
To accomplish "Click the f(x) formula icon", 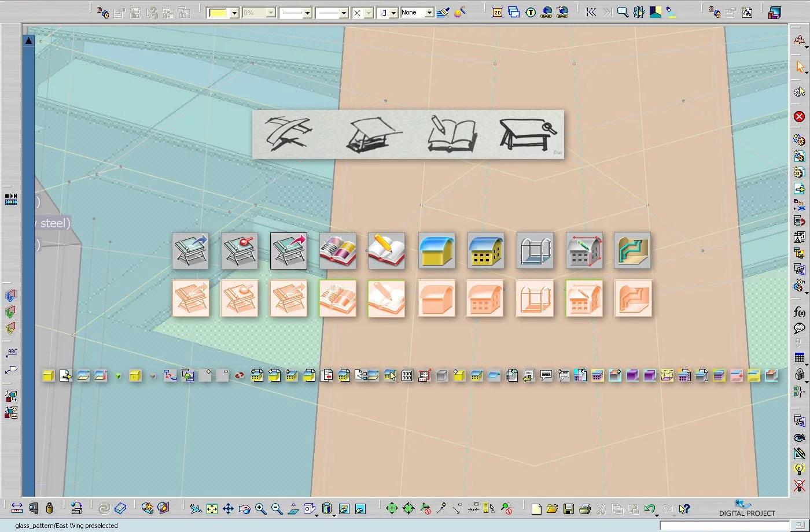I will [x=800, y=312].
